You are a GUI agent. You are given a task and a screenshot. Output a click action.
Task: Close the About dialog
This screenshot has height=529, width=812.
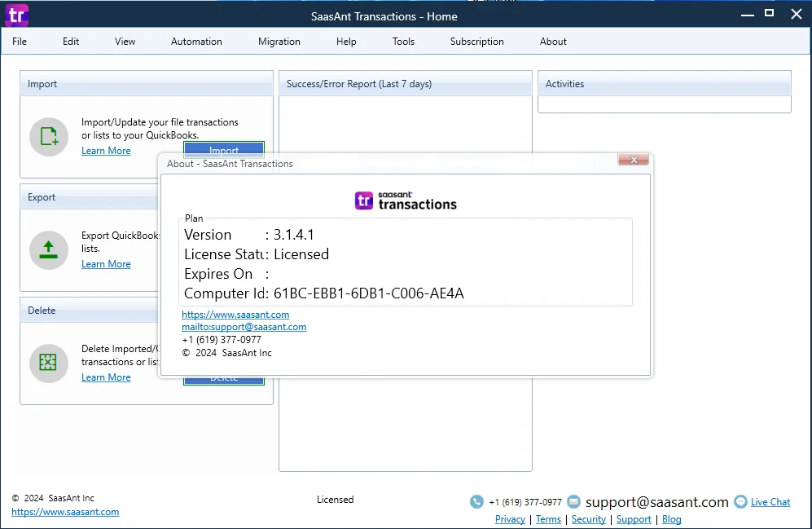pyautogui.click(x=634, y=160)
